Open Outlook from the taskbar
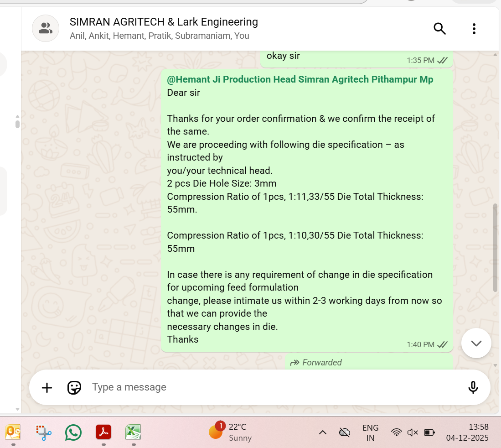Screen dimensions: 501x448 point(13,432)
